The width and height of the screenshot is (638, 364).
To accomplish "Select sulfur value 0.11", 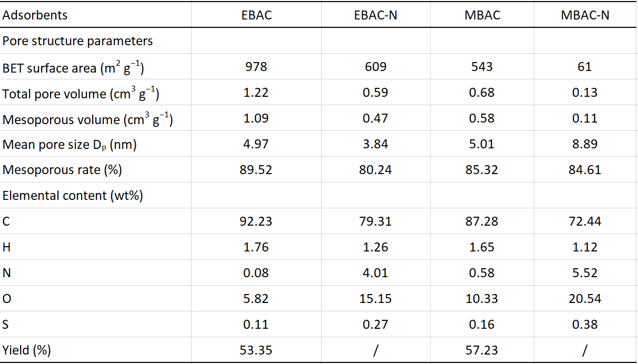I will [256, 325].
